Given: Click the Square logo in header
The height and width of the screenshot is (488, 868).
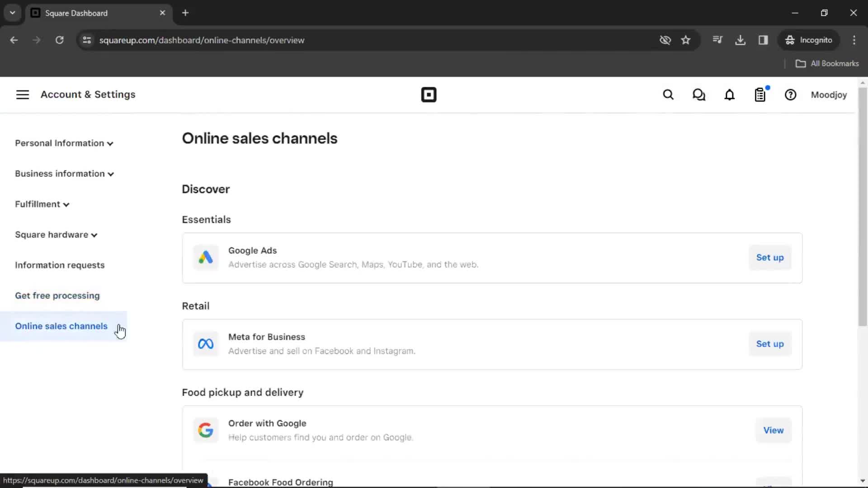Looking at the screenshot, I should pos(429,95).
